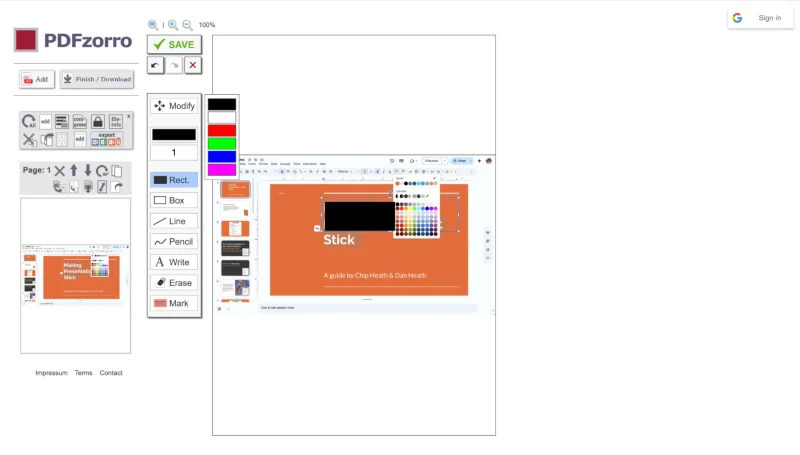Click the extract pages icon
This screenshot has height=455, width=800.
coord(47,139)
